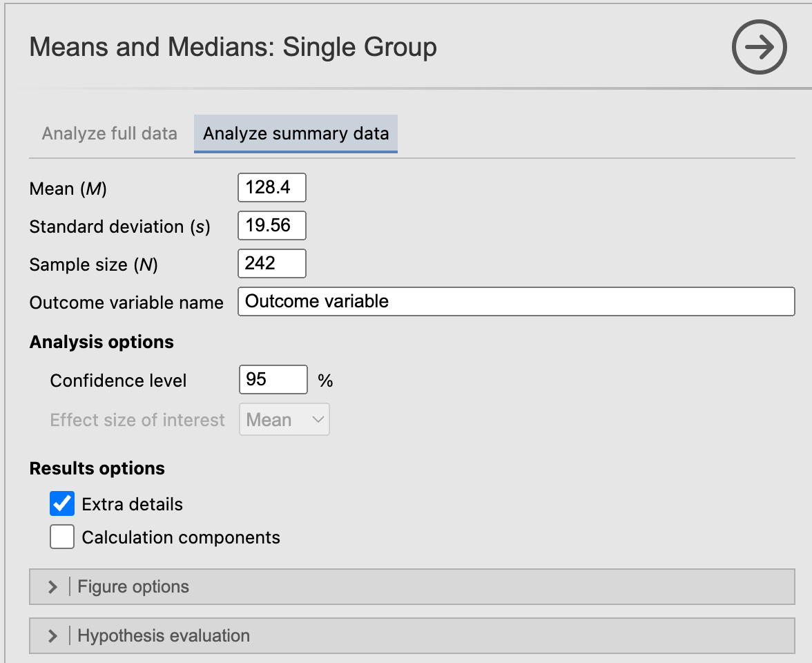Click the Results options heading
Screen dimensions: 812x663
click(x=97, y=468)
